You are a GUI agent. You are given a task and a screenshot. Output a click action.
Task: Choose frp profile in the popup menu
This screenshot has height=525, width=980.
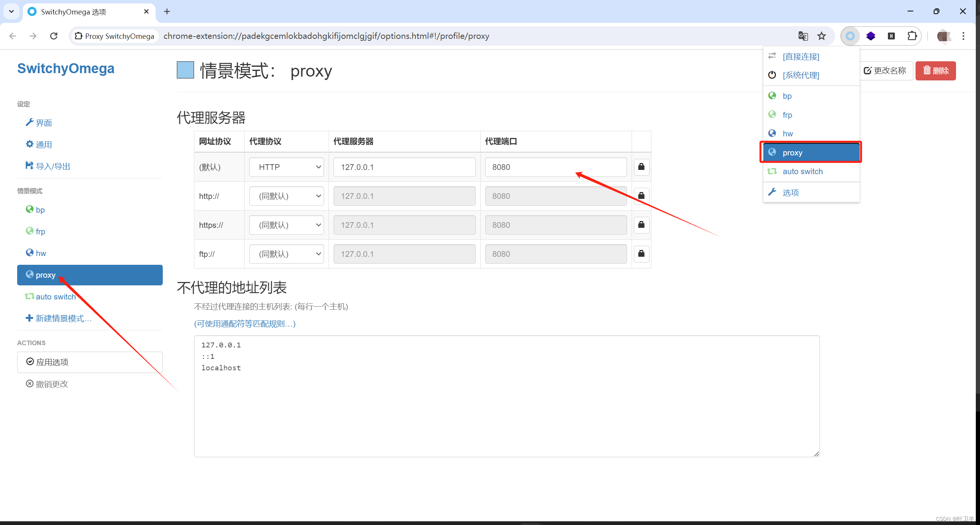tap(811, 115)
